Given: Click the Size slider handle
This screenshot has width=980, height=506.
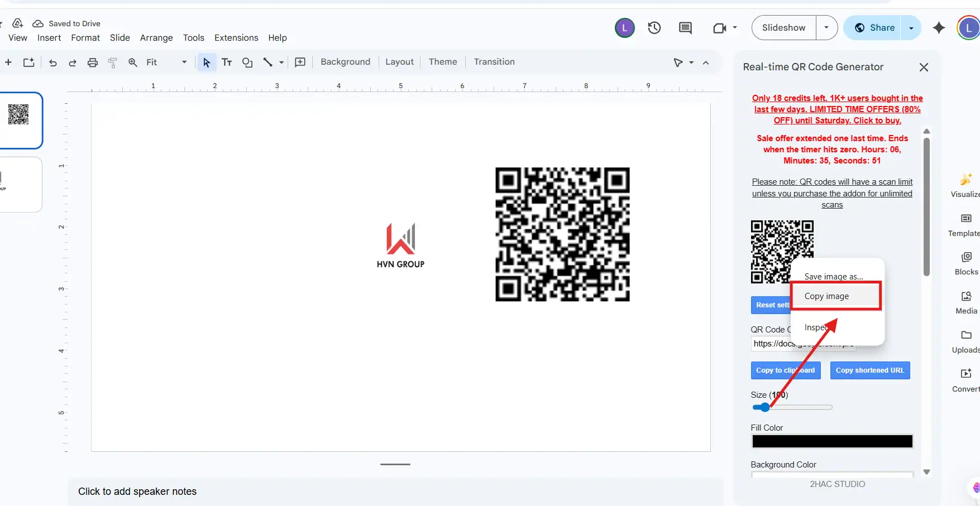Looking at the screenshot, I should point(764,407).
